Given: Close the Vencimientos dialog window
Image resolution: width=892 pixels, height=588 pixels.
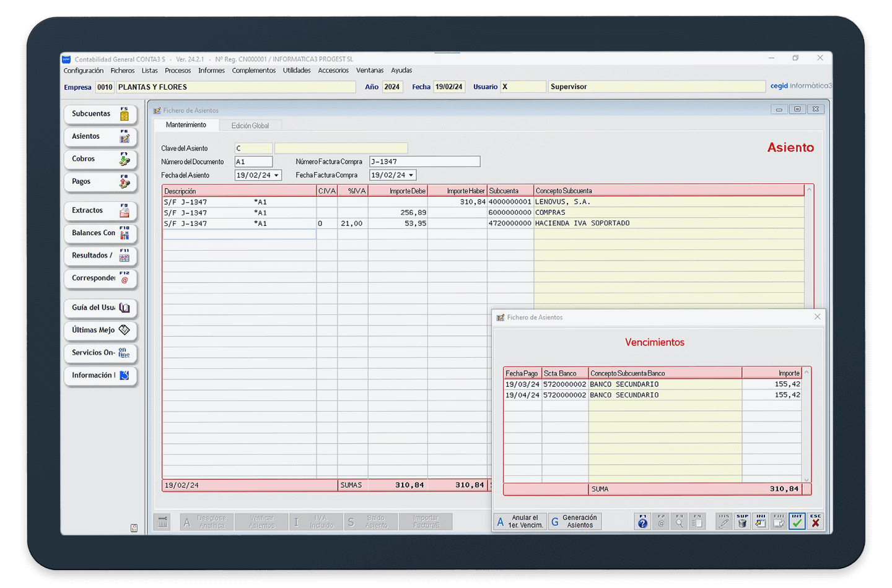Looking at the screenshot, I should pyautogui.click(x=817, y=317).
